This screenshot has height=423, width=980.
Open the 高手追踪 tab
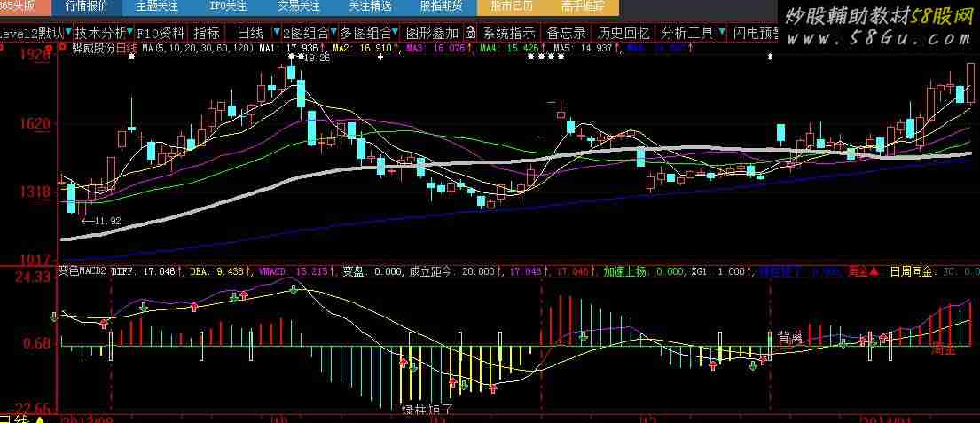click(584, 7)
